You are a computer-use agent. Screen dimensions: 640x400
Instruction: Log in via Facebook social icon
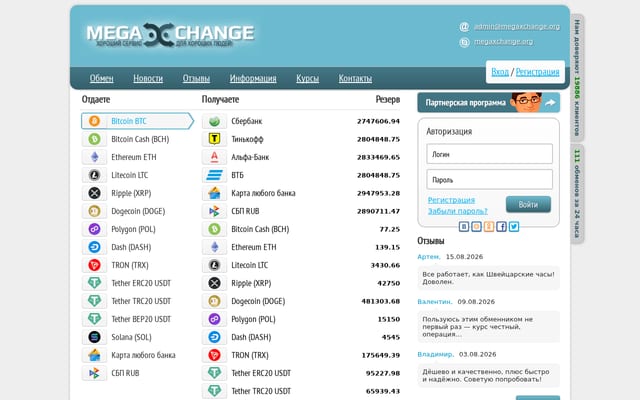(x=502, y=227)
